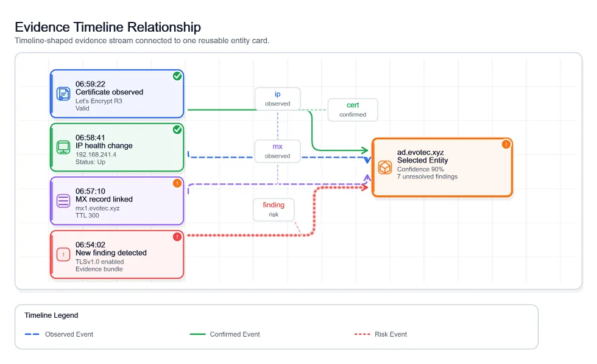Image resolution: width=597 pixels, height=364 pixels.
Task: Click the Risk Event legend line swatch
Action: [x=362, y=334]
